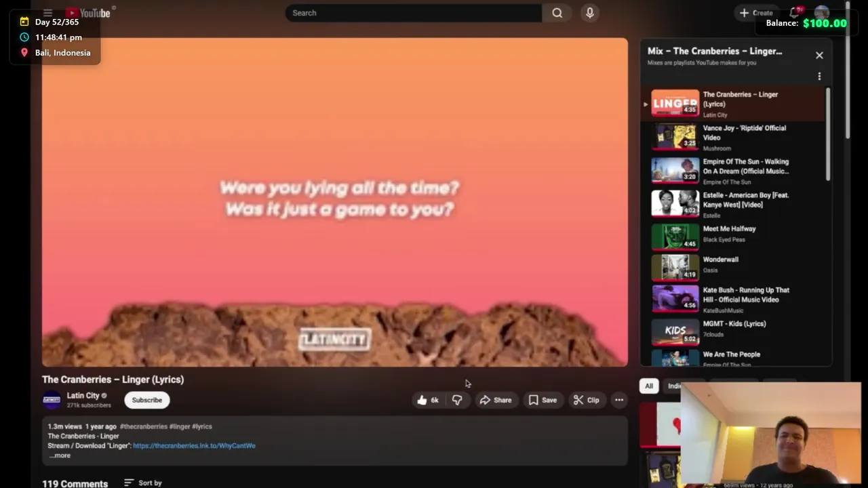Open the Mix playlist options menu
This screenshot has width=868, height=488.
click(x=819, y=76)
